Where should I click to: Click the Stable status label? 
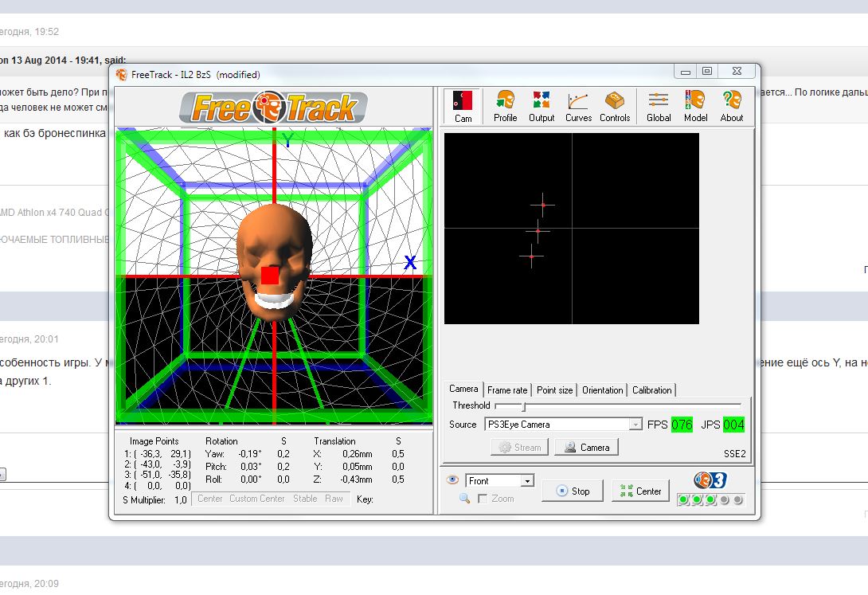click(305, 499)
